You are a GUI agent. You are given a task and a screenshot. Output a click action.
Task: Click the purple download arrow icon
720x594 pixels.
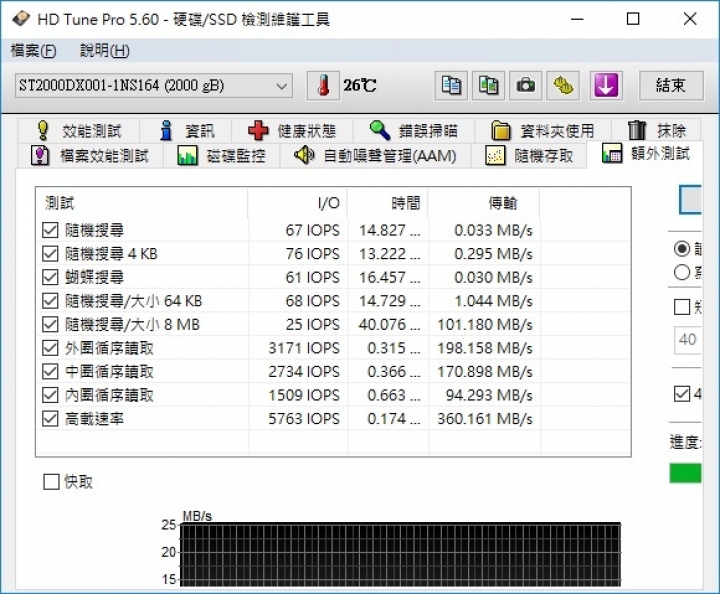tap(606, 85)
